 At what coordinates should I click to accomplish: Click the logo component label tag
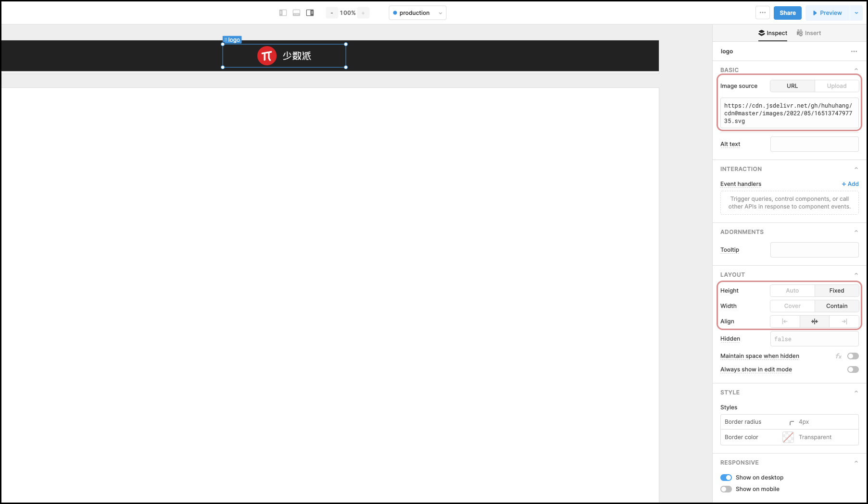232,40
